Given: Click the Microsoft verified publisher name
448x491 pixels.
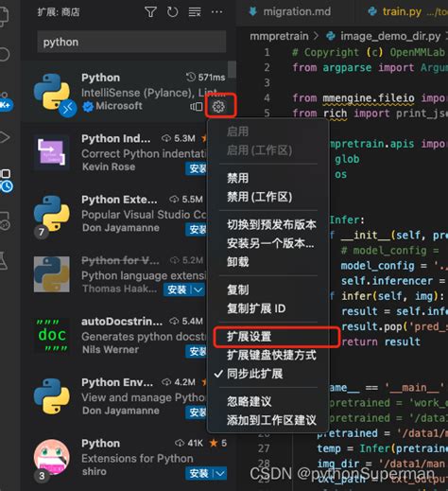Looking at the screenshot, I should (x=119, y=106).
